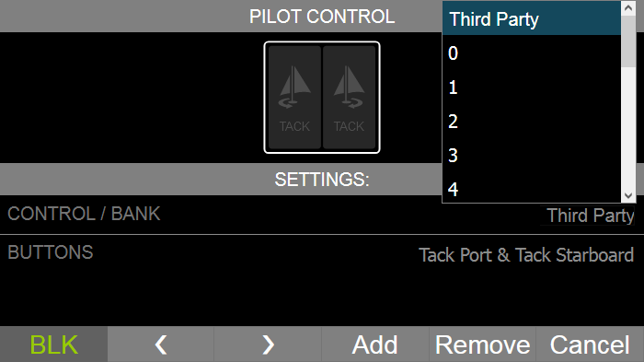
Task: Click the right TACK starboard sailboat icon
Action: point(349,98)
